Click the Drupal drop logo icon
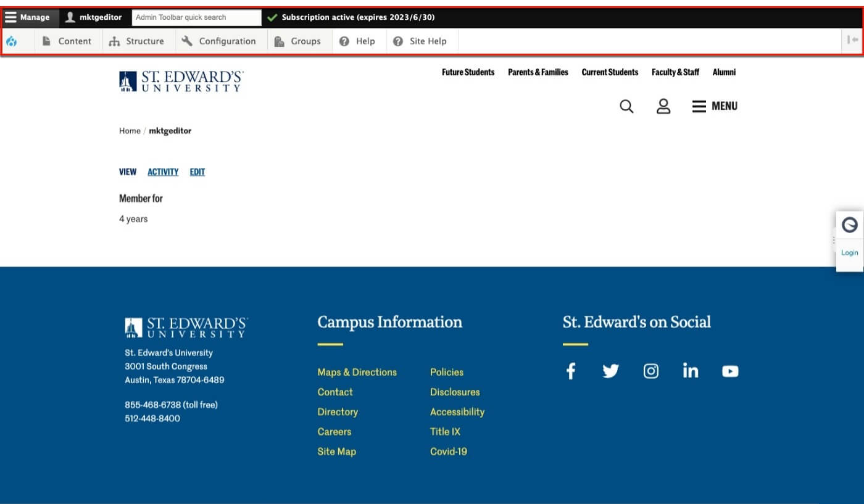Screen dimensions: 864x504 [11, 41]
